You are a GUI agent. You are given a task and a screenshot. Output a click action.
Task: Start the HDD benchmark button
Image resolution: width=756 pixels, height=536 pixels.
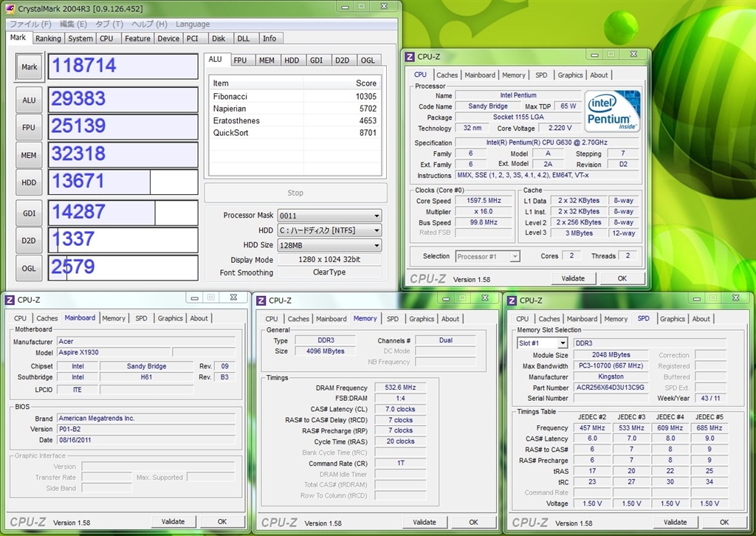[29, 182]
